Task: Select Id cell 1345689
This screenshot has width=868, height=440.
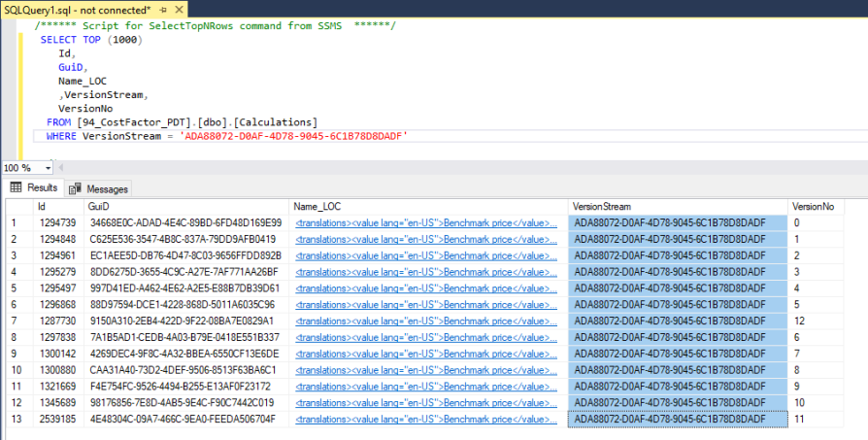Action: click(58, 402)
